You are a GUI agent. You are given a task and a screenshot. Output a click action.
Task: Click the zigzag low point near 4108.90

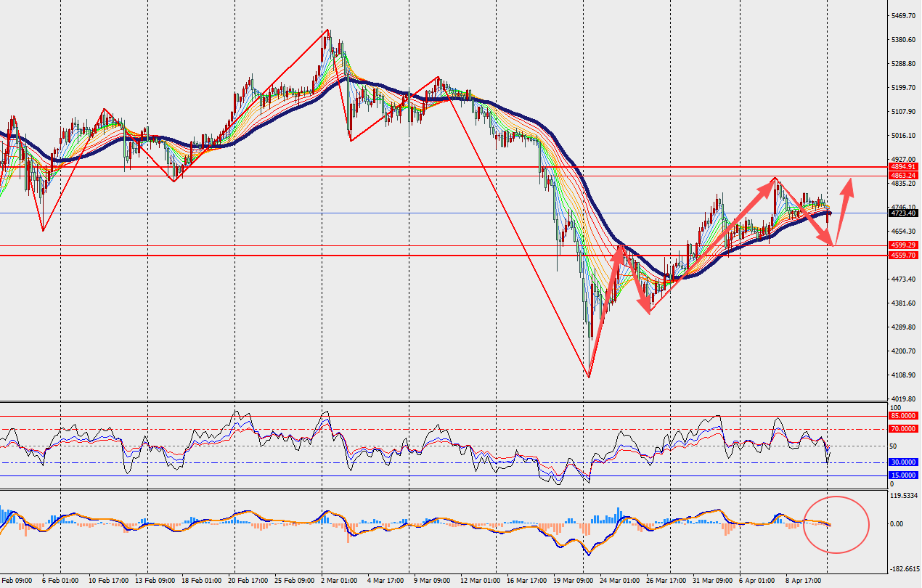pos(589,376)
